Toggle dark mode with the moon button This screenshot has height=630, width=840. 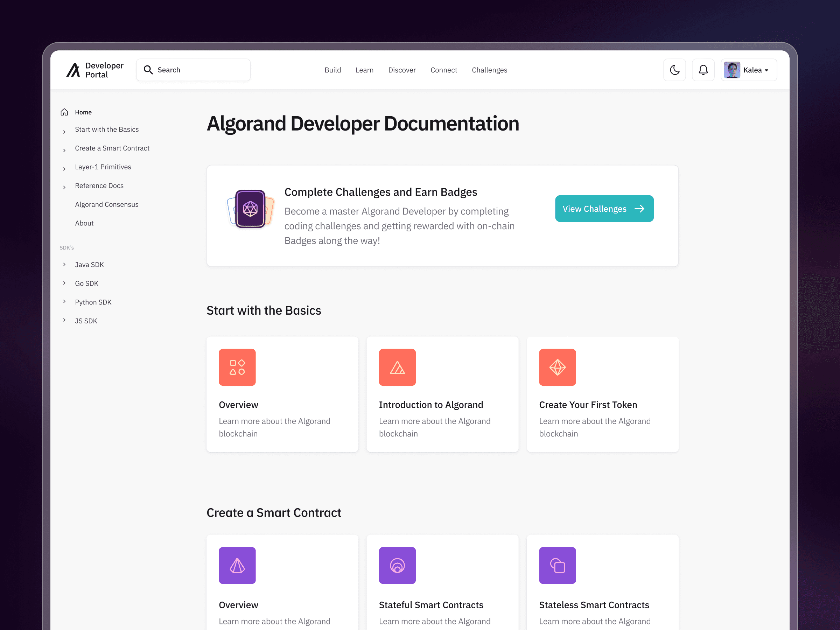[x=674, y=70]
